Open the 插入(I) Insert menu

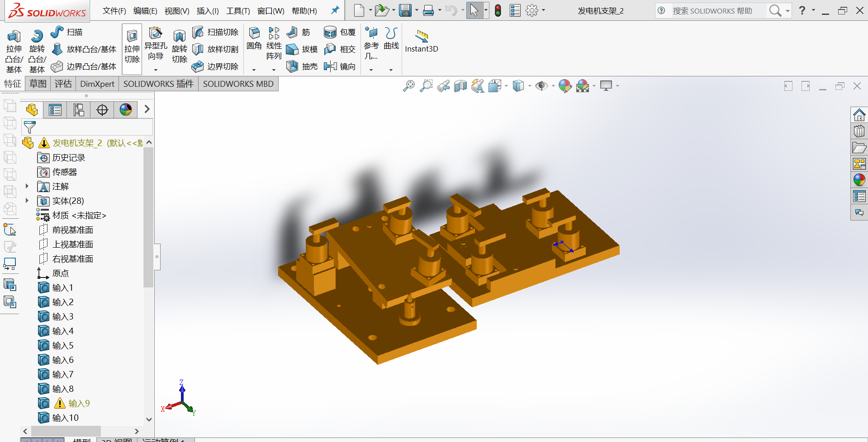[x=208, y=11]
